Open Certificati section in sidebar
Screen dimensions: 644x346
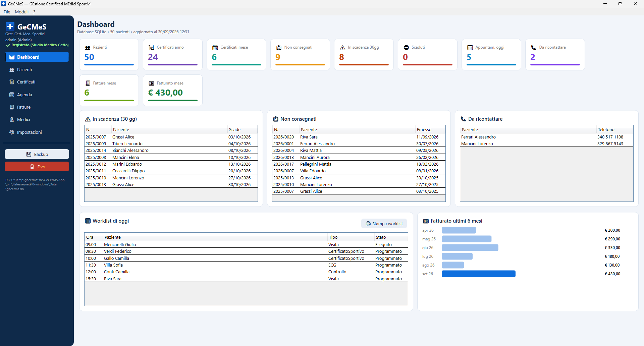pos(37,82)
